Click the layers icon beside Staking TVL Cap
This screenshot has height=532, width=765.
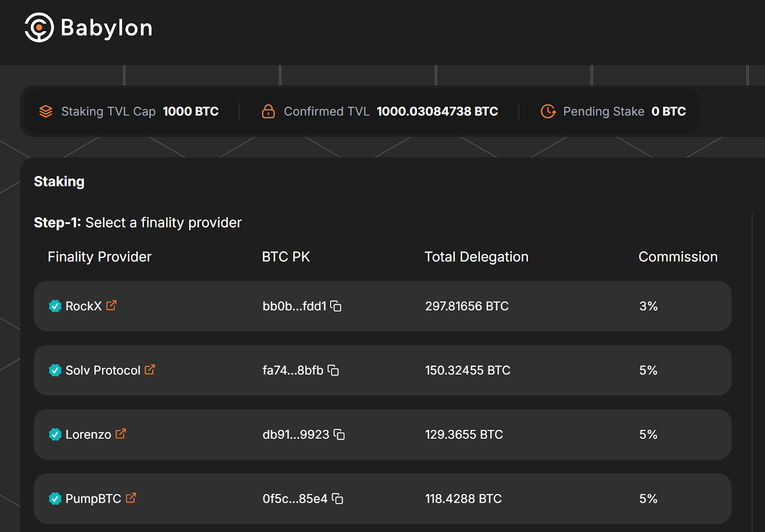click(45, 111)
